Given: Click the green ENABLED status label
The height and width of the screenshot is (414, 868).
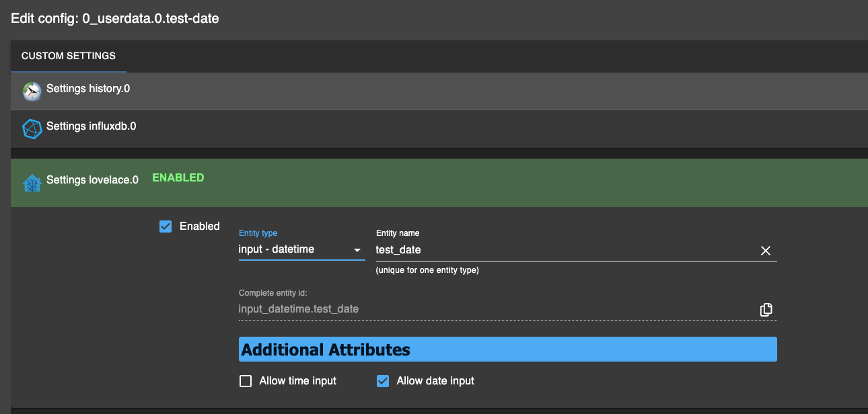Looking at the screenshot, I should click(178, 178).
